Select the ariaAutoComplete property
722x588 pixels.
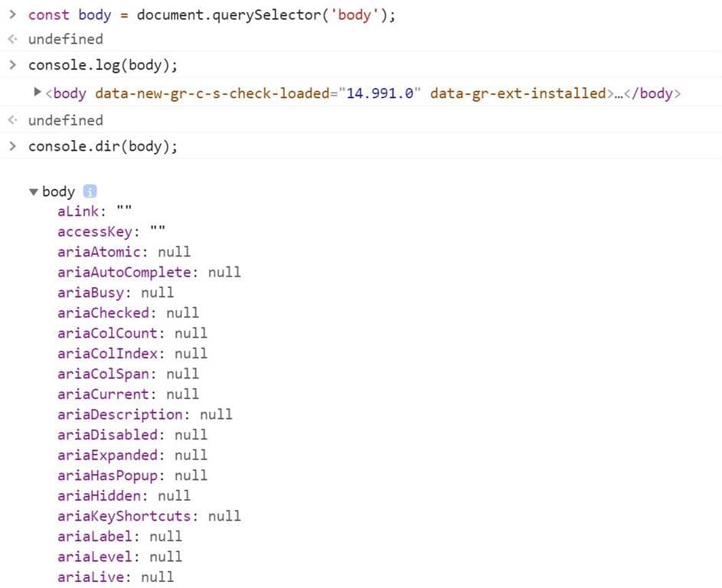149,272
